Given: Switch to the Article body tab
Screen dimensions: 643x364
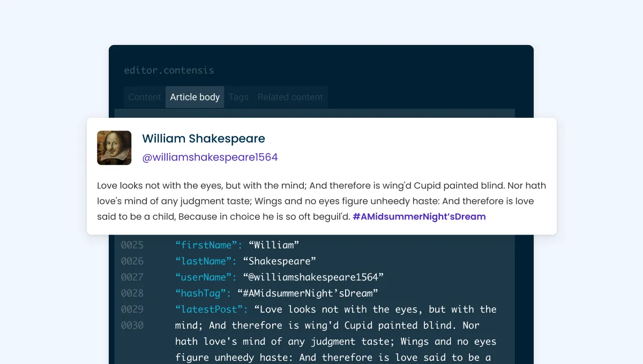Looking at the screenshot, I should pyautogui.click(x=195, y=97).
